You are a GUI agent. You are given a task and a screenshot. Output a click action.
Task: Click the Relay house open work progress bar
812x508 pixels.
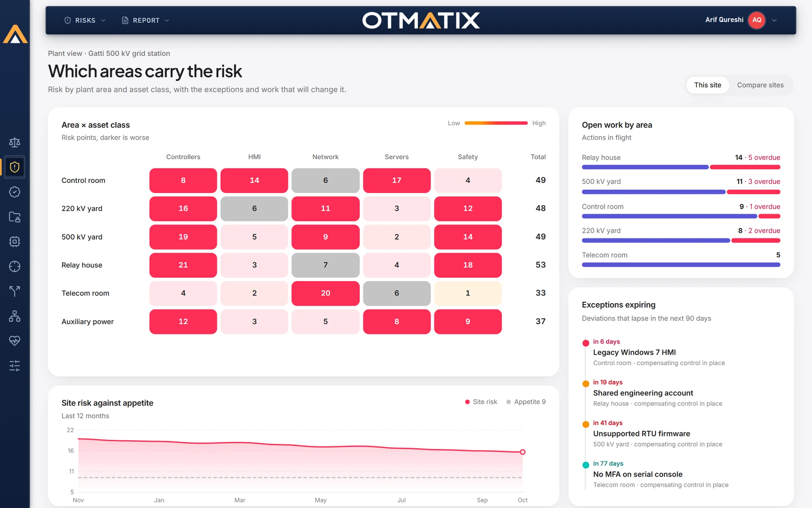pyautogui.click(x=681, y=167)
